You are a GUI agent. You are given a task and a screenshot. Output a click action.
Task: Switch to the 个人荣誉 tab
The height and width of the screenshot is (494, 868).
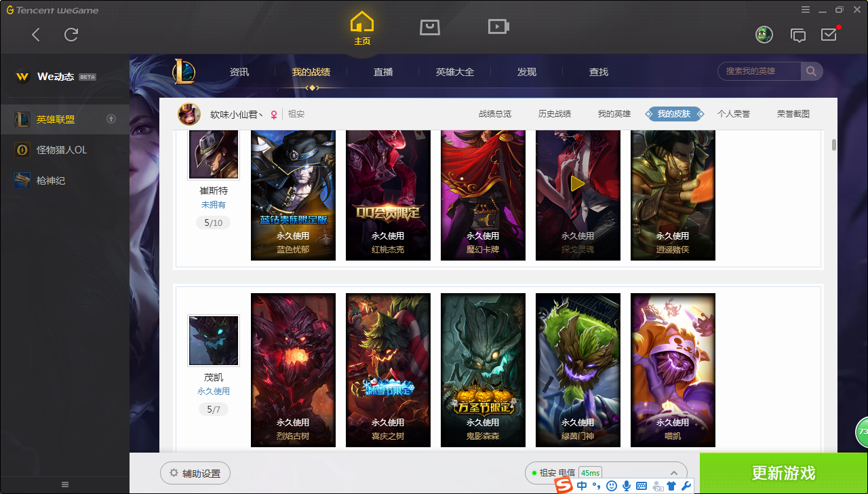(734, 114)
